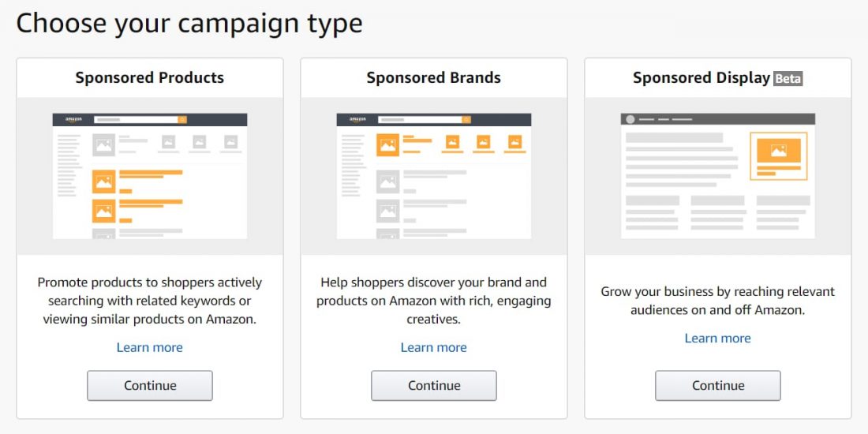Click the Sponsored Brands card title
The height and width of the screenshot is (434, 868).
click(x=434, y=77)
